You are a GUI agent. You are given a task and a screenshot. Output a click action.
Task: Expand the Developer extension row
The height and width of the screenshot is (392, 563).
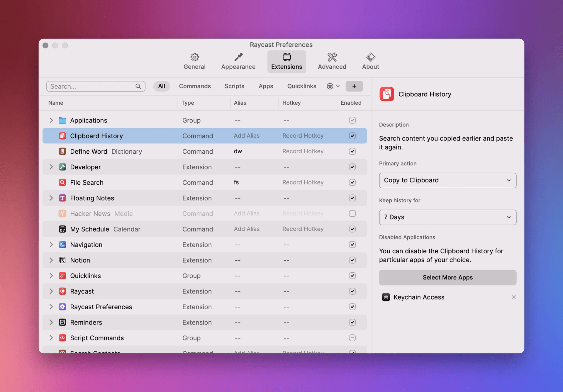51,167
